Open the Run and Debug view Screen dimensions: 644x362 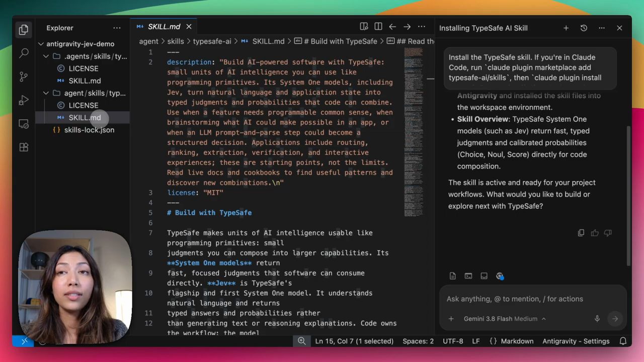tap(24, 100)
